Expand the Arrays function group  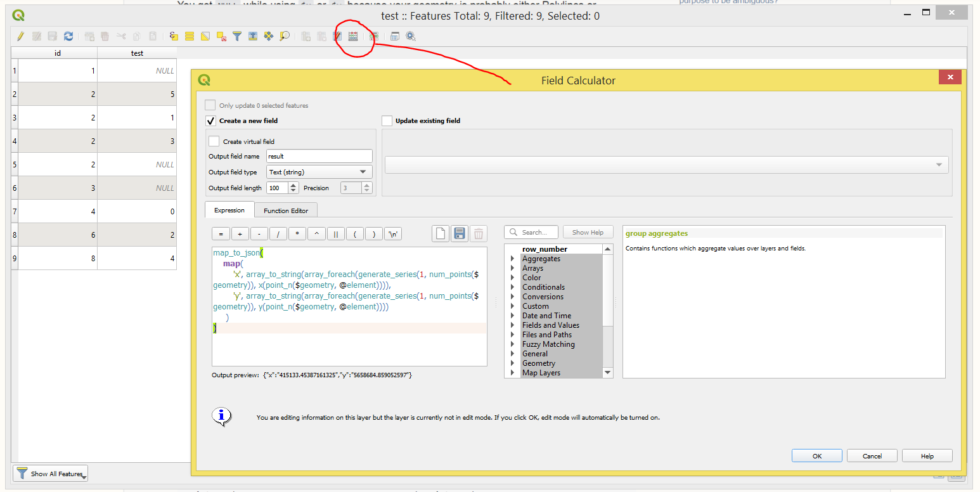click(513, 268)
